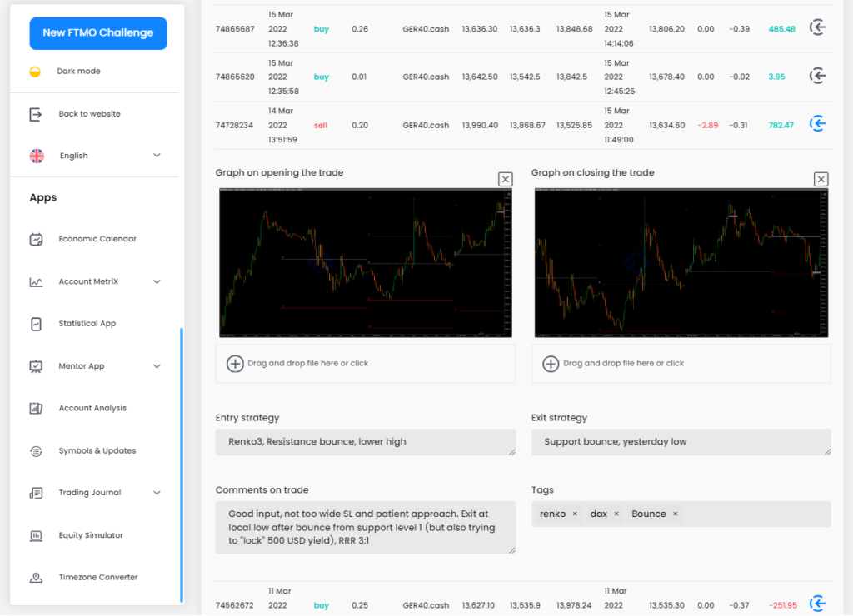Click the New FTMO Challenge button
Viewport: 853px width, 616px height.
[x=98, y=33]
